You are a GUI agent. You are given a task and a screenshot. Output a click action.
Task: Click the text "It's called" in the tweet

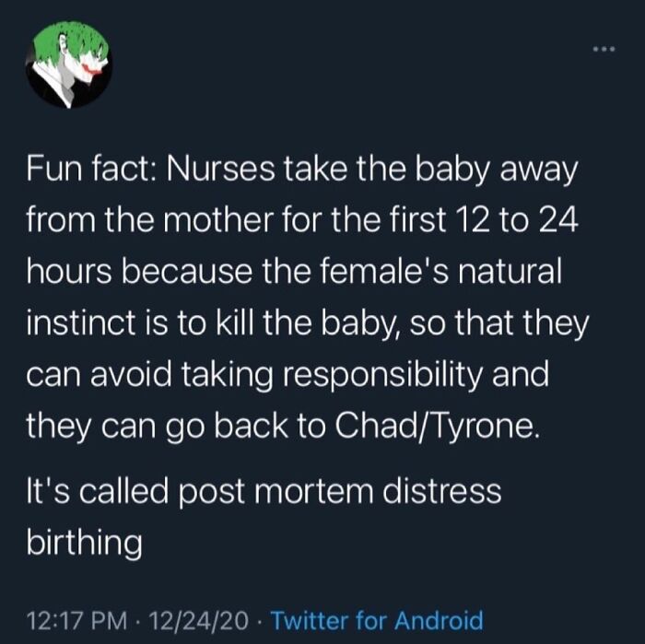[98, 491]
